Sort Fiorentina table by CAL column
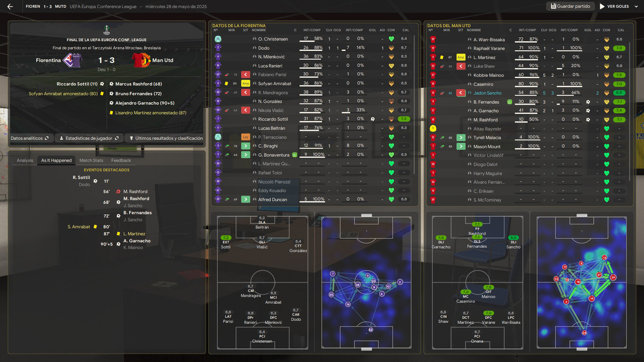 (x=405, y=30)
